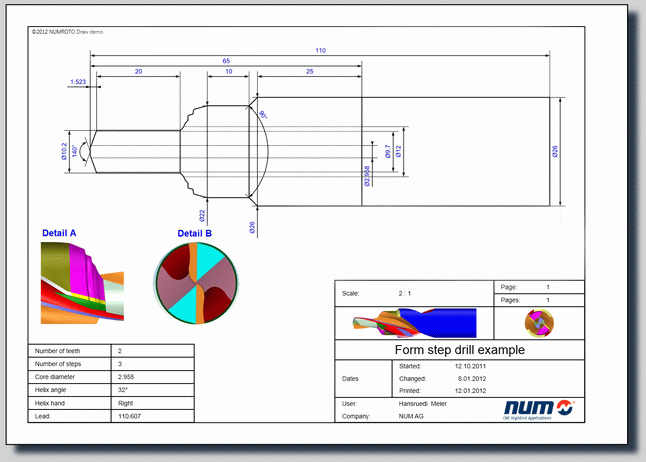
Task: Click the Detail A 3D rendering
Action: [x=82, y=282]
